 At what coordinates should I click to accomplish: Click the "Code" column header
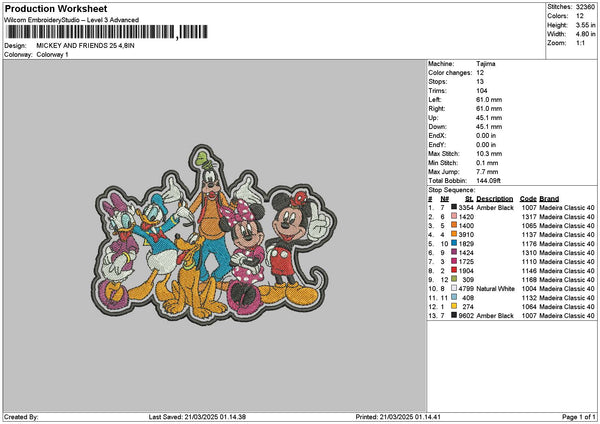528,199
